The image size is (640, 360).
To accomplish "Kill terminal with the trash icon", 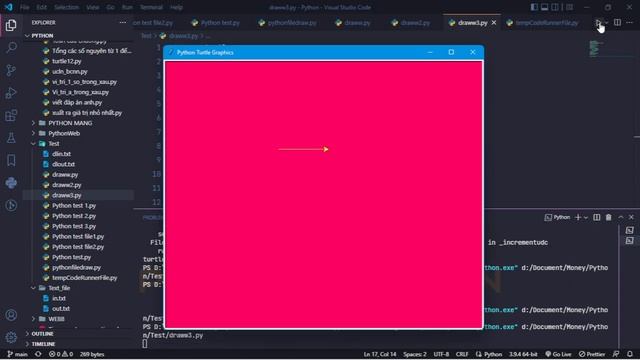I will pyautogui.click(x=609, y=218).
